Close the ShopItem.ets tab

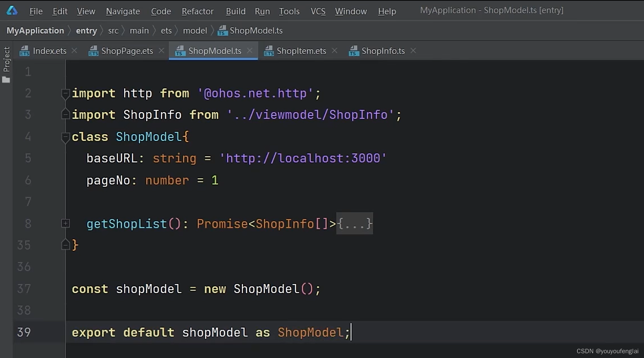tap(334, 51)
